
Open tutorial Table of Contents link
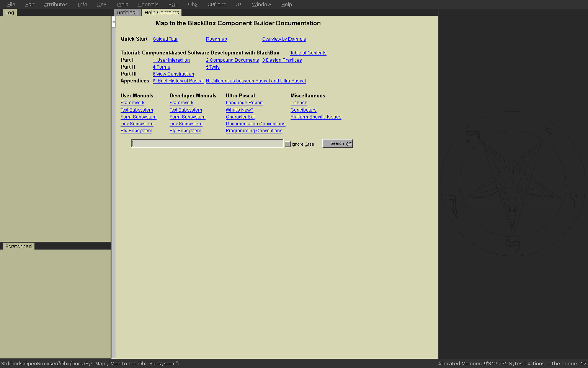click(308, 53)
